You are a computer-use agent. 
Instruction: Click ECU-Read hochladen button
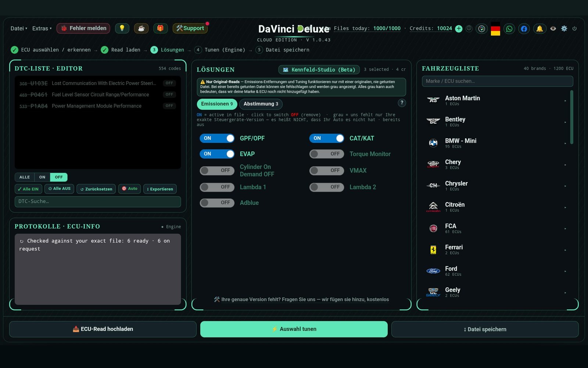(x=103, y=329)
